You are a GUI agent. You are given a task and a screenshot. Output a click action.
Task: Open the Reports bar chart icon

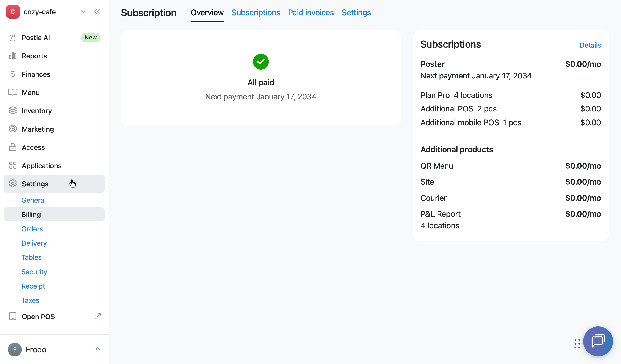13,56
